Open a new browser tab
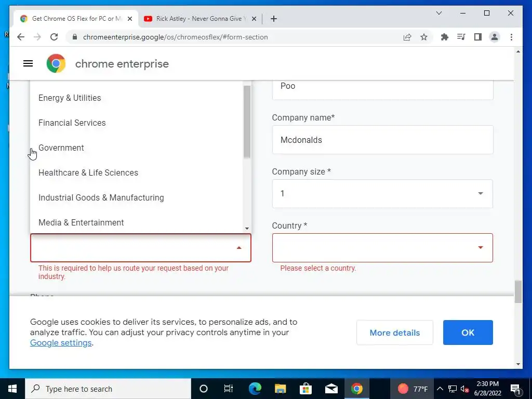This screenshot has height=399, width=532. pyautogui.click(x=274, y=19)
